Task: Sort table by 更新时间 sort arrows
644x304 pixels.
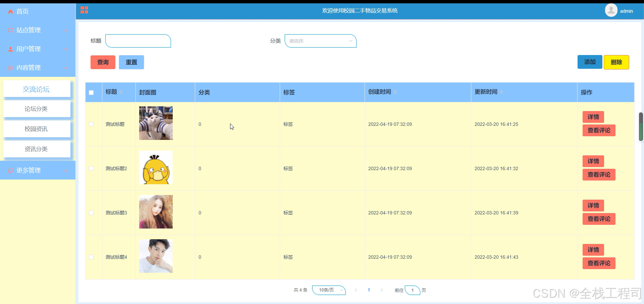Action: tap(501, 92)
